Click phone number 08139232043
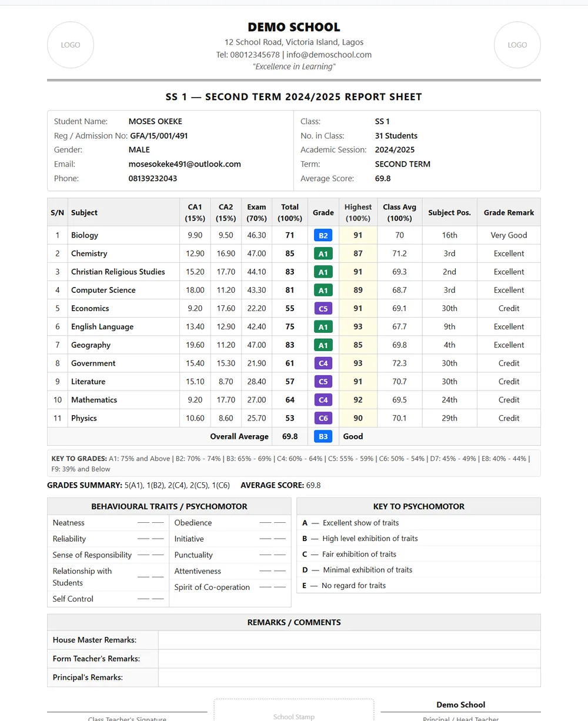588x721 pixels. tap(153, 178)
